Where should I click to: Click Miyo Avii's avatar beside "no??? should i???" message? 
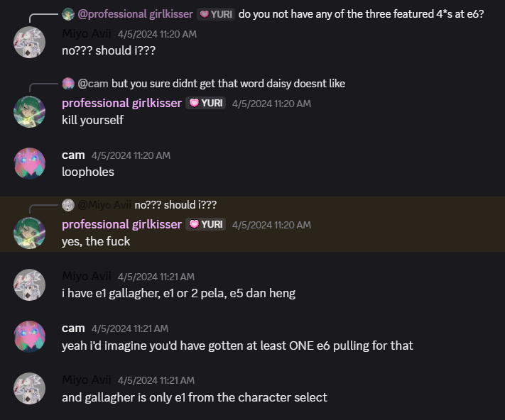30,43
